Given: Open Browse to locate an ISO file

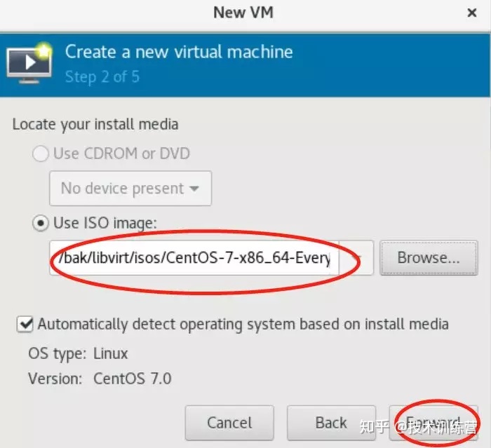Looking at the screenshot, I should coord(429,258).
